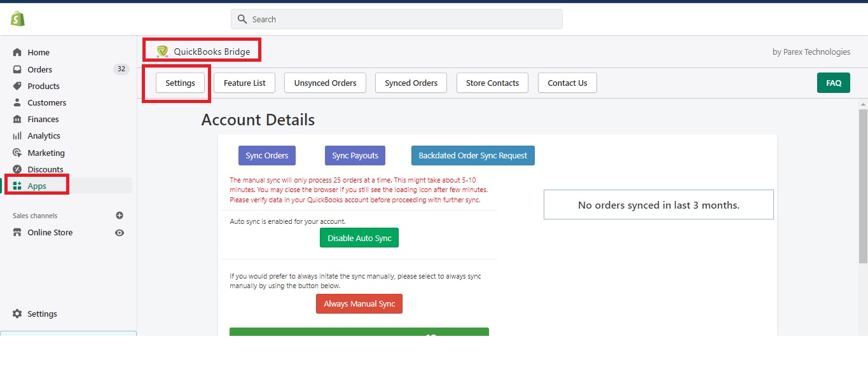Open the app's Settings tab
The width and height of the screenshot is (868, 388).
[180, 83]
